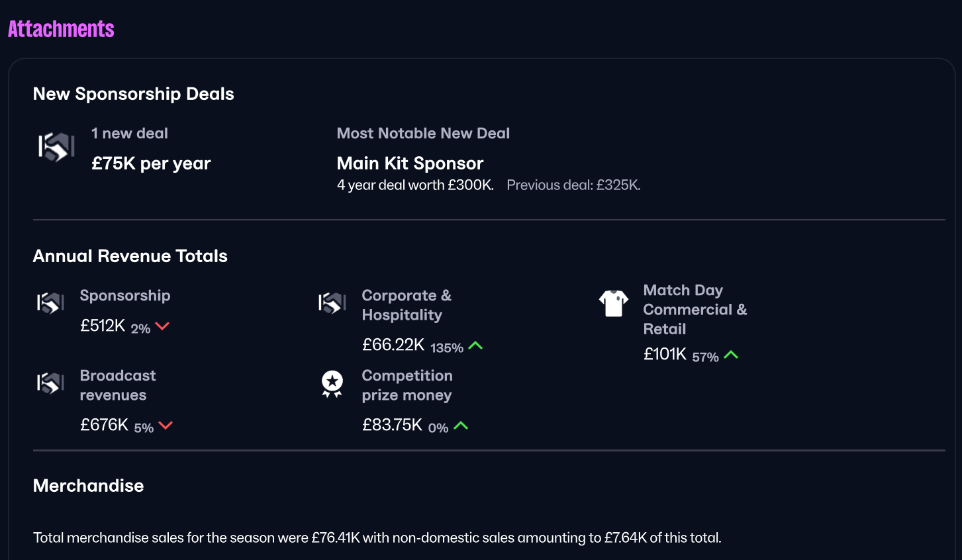Click the red down arrow beside Sponsorship 2%
This screenshot has width=962, height=560.
tap(162, 326)
